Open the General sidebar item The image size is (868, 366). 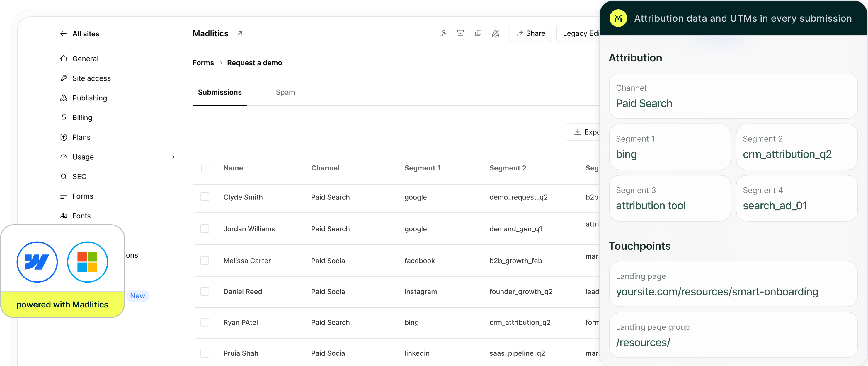point(85,59)
